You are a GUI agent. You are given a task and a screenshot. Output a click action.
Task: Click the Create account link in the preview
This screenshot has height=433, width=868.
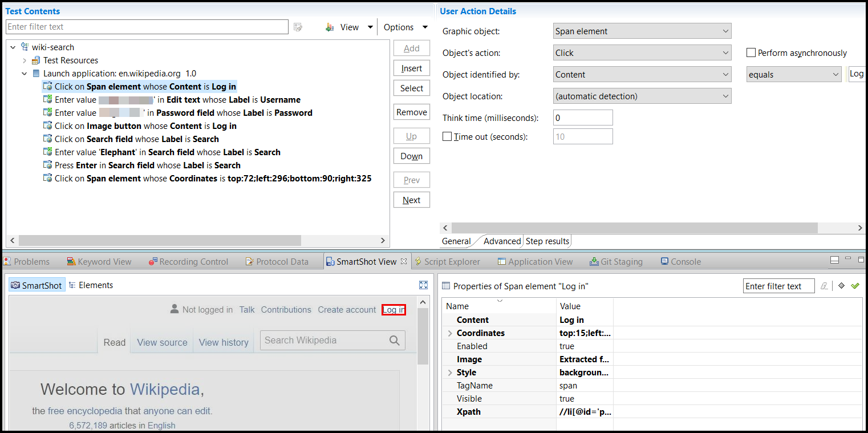pyautogui.click(x=346, y=309)
